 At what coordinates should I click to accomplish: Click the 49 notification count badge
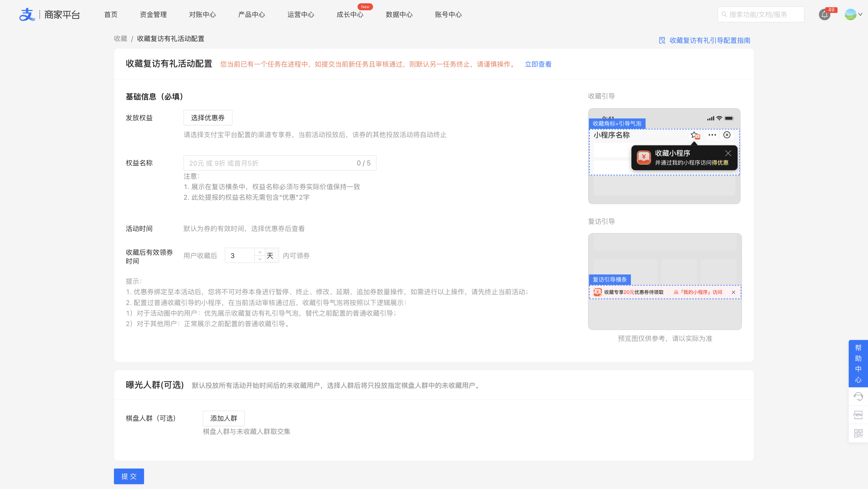pyautogui.click(x=831, y=10)
